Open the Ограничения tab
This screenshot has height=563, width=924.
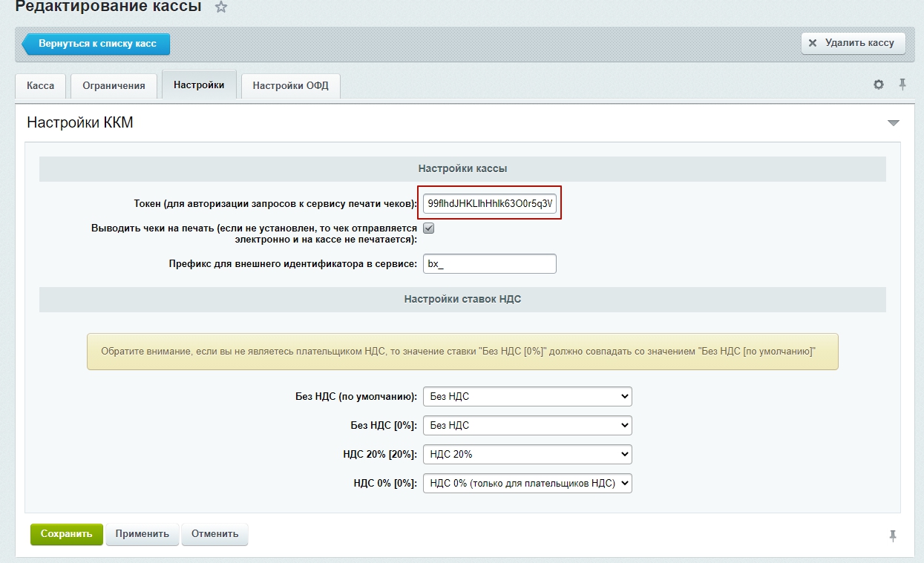(x=114, y=85)
